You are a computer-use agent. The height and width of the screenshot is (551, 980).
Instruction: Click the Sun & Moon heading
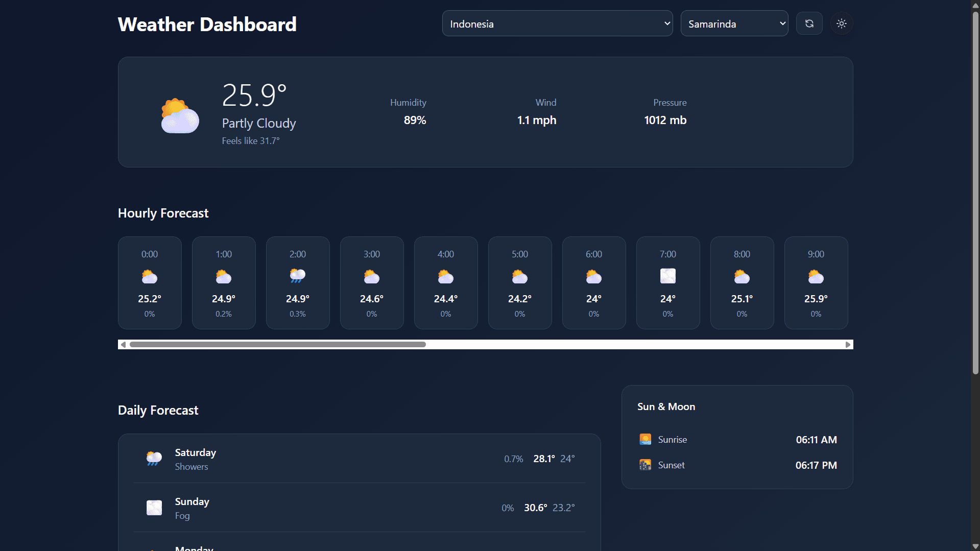pos(666,406)
